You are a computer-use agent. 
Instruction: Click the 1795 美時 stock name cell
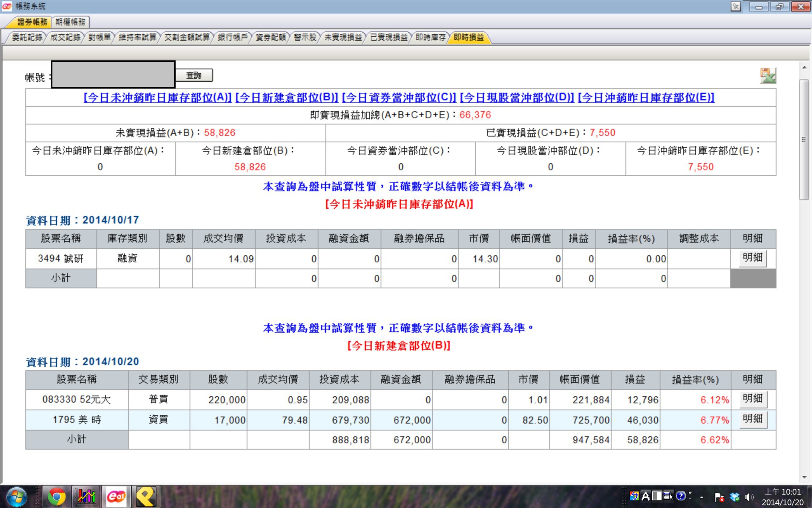click(x=77, y=420)
